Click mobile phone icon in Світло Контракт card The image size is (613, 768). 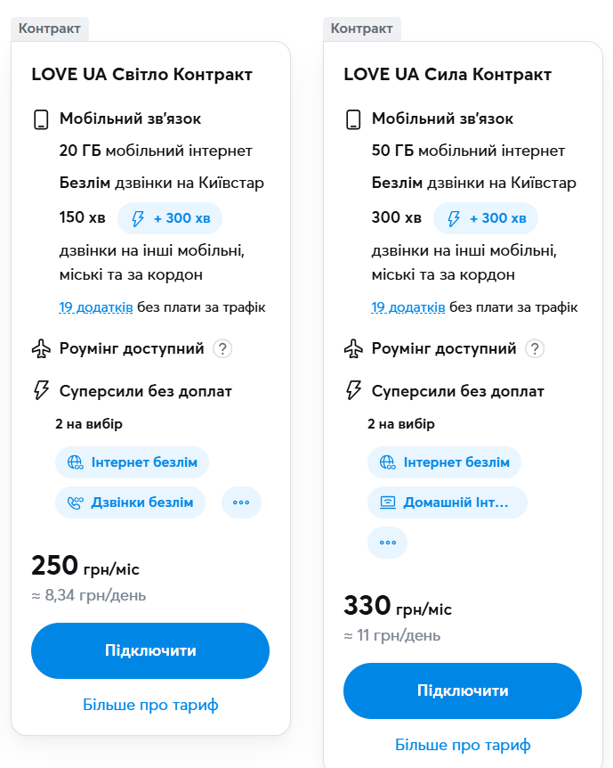(41, 120)
